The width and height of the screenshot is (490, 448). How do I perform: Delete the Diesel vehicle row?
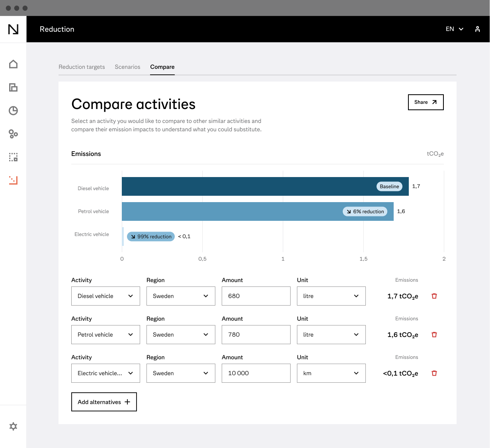434,296
